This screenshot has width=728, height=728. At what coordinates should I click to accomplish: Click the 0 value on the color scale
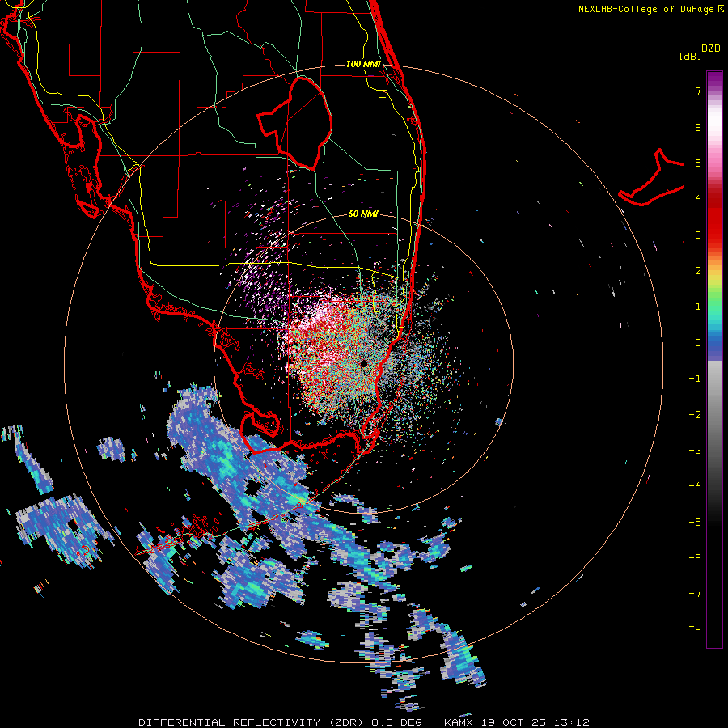coord(698,343)
